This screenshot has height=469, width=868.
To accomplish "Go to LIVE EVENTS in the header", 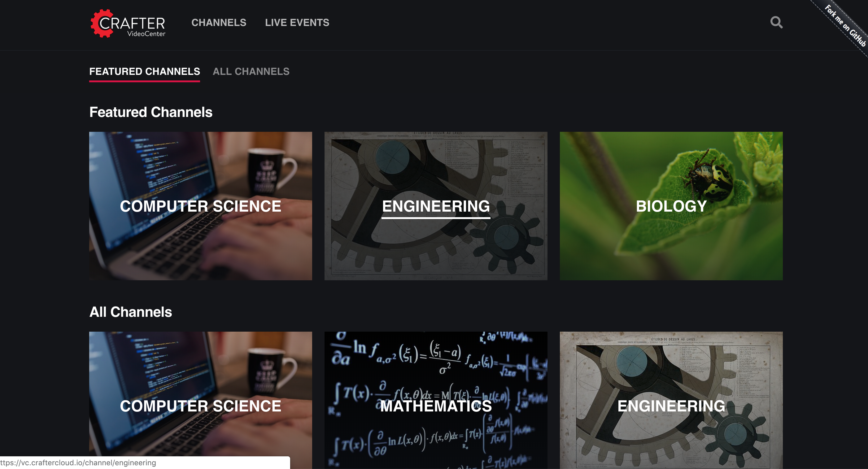I will point(297,23).
